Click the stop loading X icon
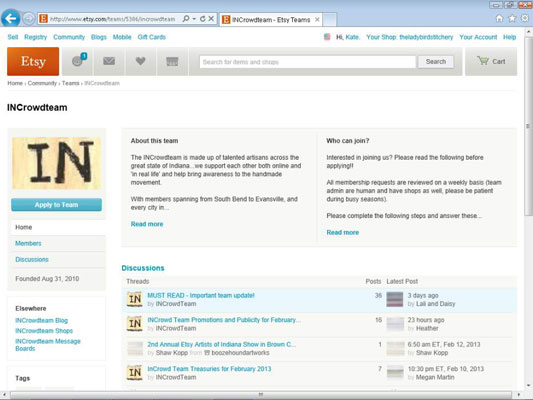This screenshot has height=400, width=533. coord(211,19)
